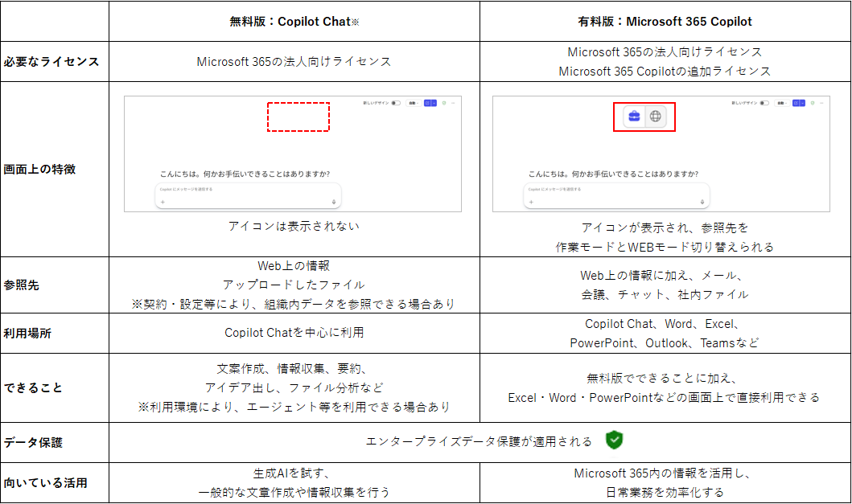Click the text 生成AIを試す、
Screen dimensions: 852x504
click(294, 473)
